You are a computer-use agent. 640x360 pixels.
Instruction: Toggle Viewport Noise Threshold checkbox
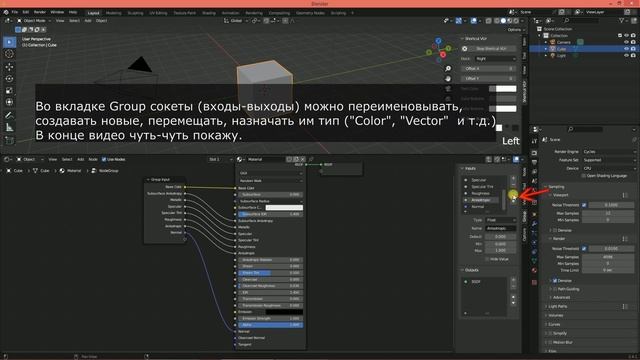click(x=584, y=205)
